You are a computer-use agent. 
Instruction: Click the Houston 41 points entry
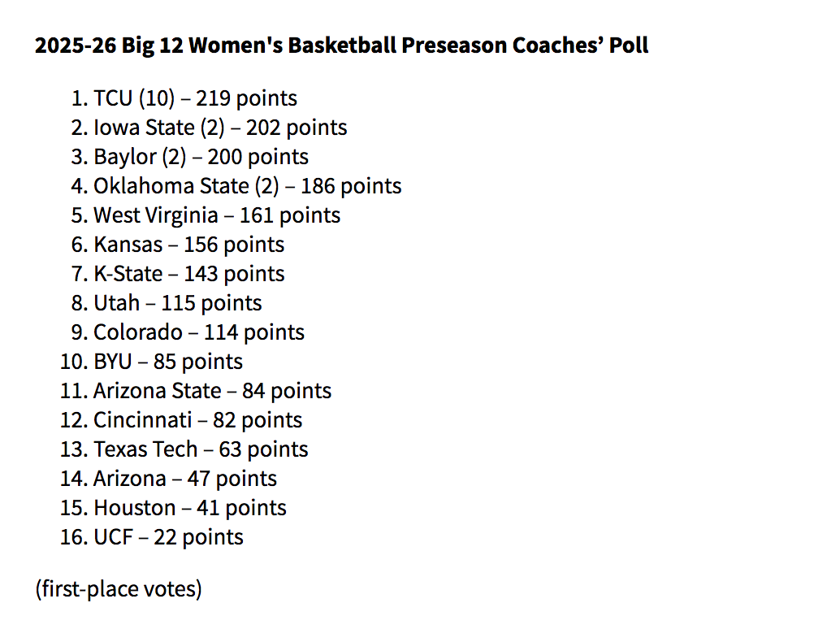189,508
